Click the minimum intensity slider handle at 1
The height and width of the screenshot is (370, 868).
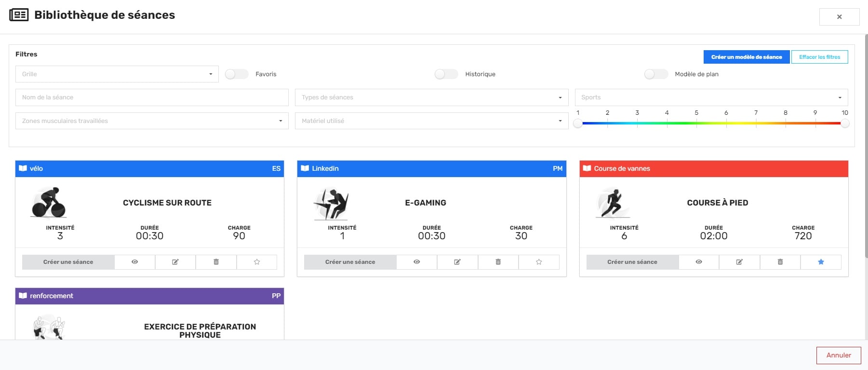(578, 123)
